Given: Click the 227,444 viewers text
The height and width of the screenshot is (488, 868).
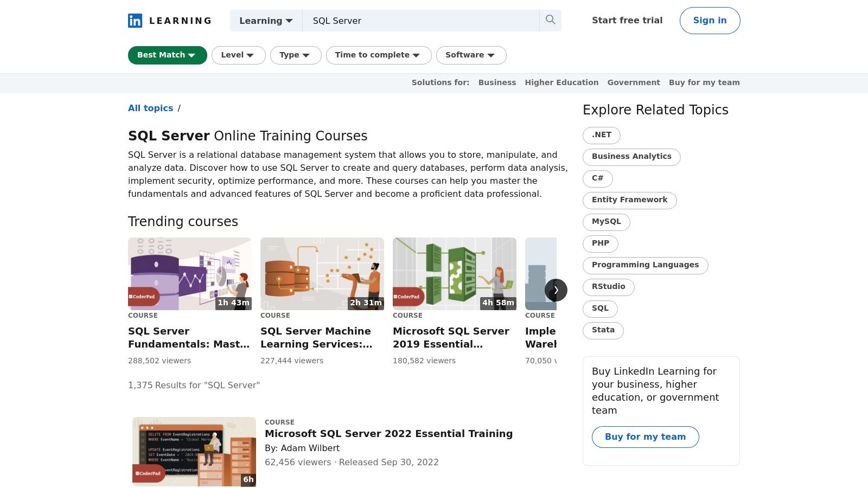Looking at the screenshot, I should (292, 361).
